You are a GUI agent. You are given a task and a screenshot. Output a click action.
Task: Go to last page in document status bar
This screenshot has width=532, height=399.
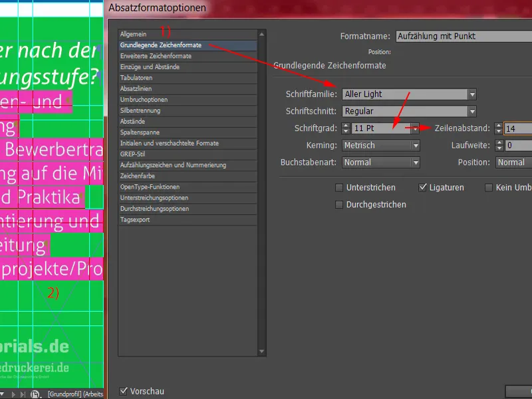point(23,394)
